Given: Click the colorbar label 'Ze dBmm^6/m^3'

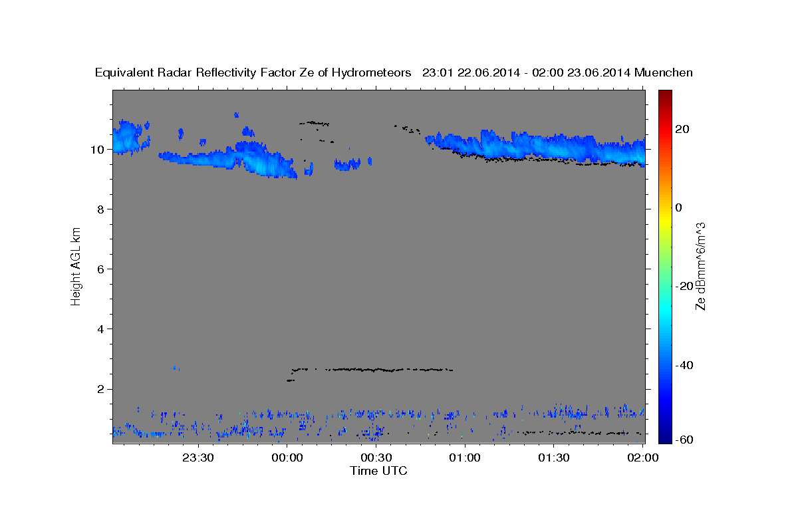Looking at the screenshot, I should click(700, 266).
